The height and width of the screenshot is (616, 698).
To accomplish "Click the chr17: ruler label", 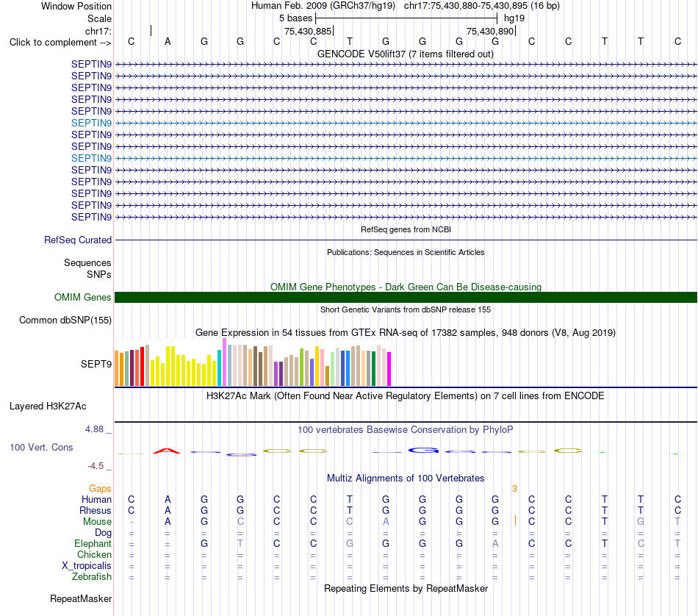I will 98,31.
